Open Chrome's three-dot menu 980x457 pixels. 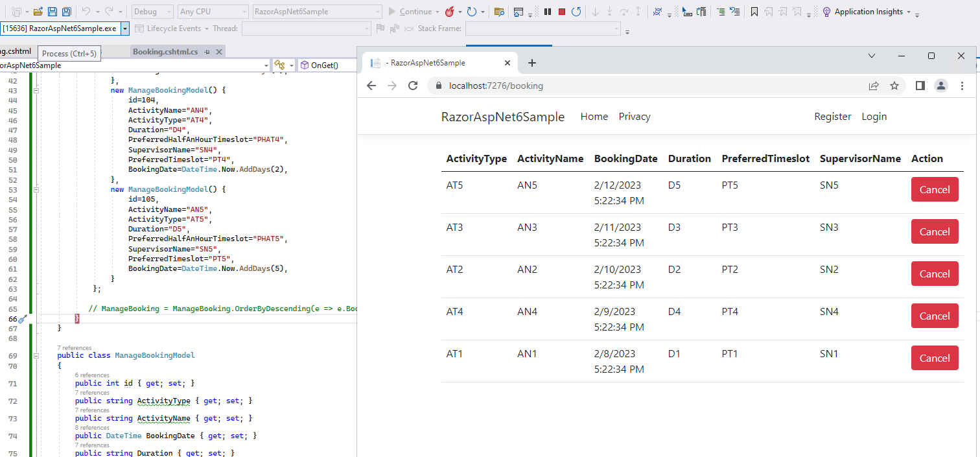tap(962, 86)
